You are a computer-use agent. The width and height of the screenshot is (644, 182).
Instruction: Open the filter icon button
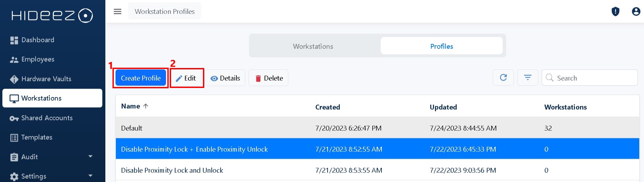click(527, 78)
